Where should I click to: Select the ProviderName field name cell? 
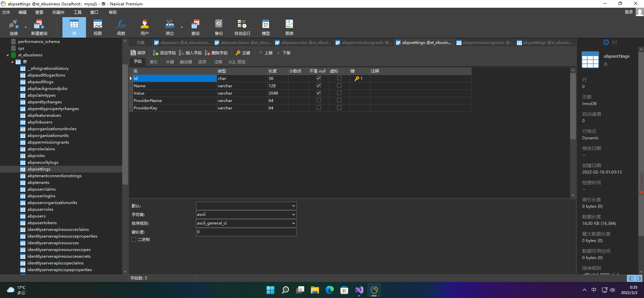[x=175, y=101]
